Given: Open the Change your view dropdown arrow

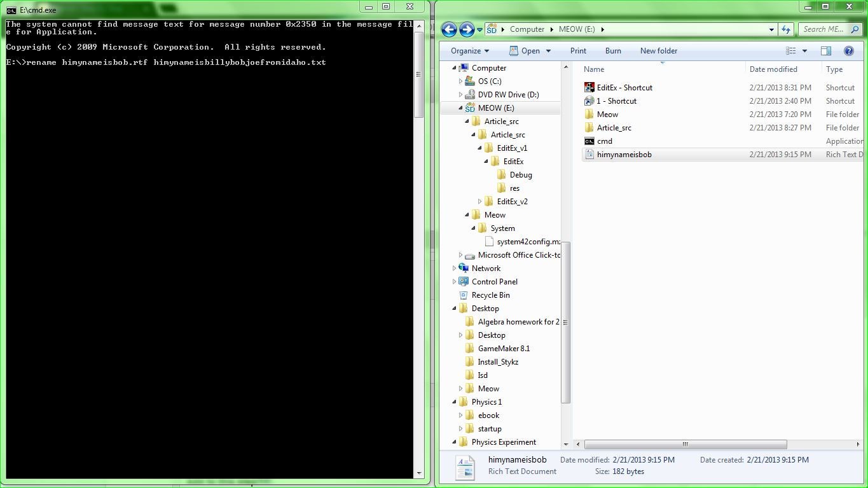Looking at the screenshot, I should [804, 51].
